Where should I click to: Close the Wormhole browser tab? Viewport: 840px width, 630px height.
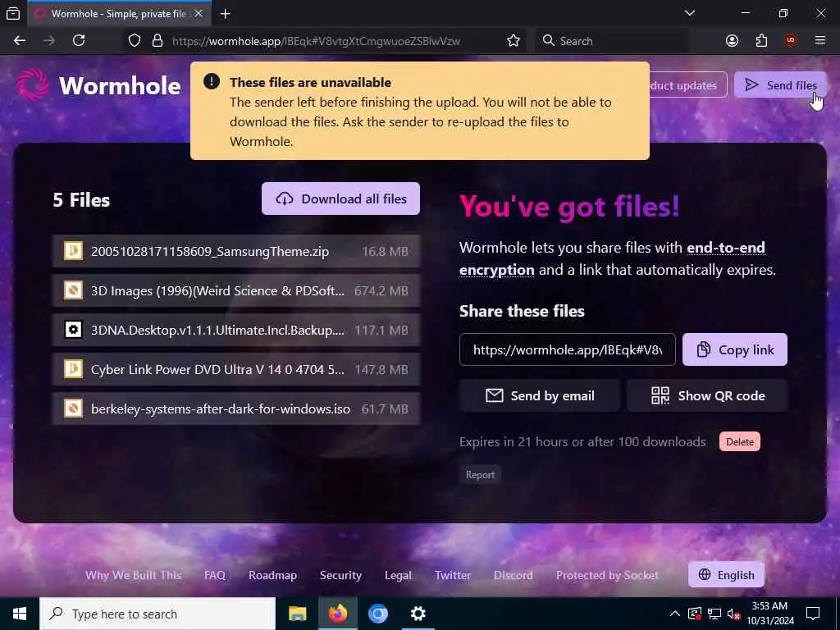click(199, 14)
